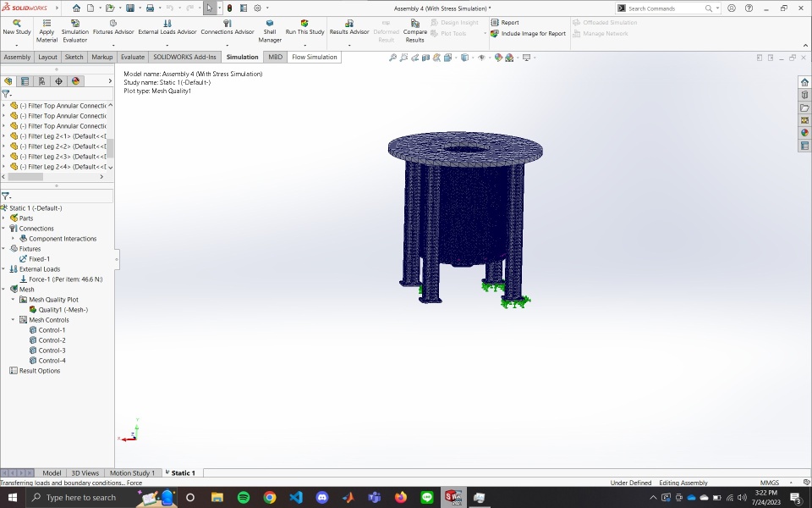Open the FeatureManager design tree tab icon

8,81
